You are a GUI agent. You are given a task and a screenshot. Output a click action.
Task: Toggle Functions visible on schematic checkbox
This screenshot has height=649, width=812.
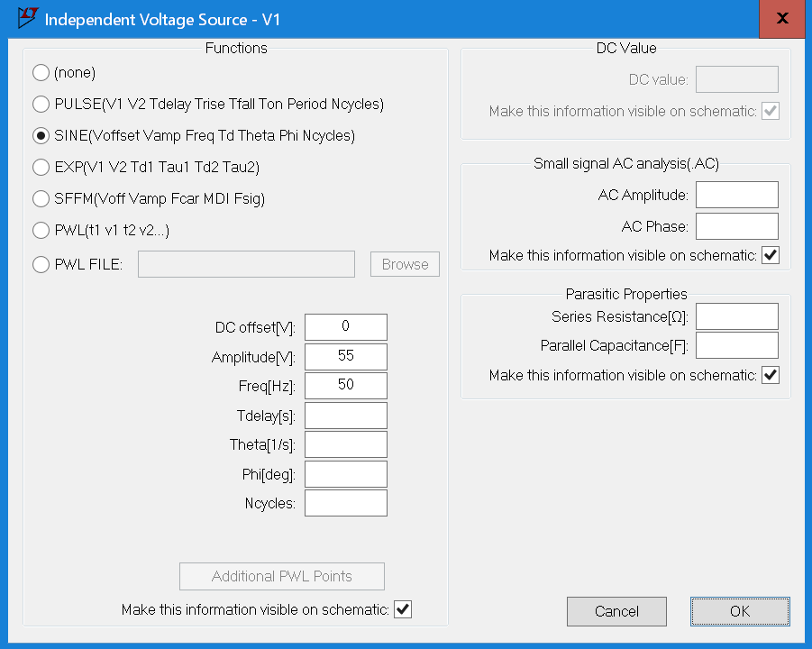click(x=403, y=610)
